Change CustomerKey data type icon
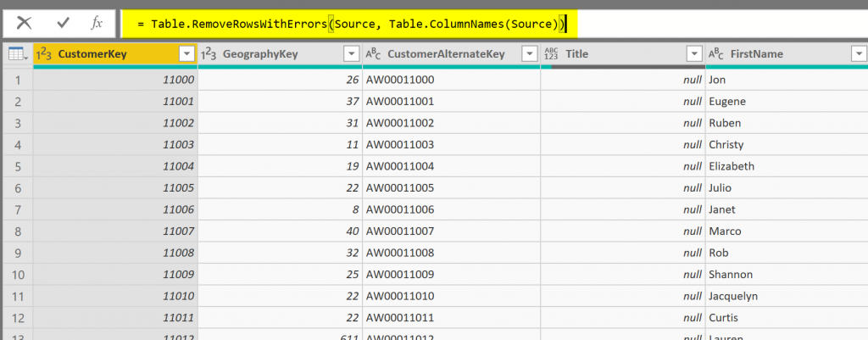 point(45,54)
